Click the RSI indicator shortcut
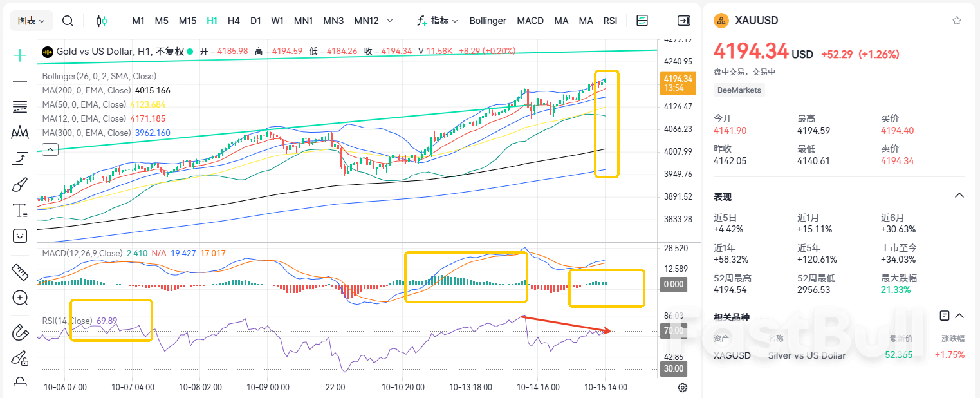Screen dimensions: 980x398 [x=610, y=21]
